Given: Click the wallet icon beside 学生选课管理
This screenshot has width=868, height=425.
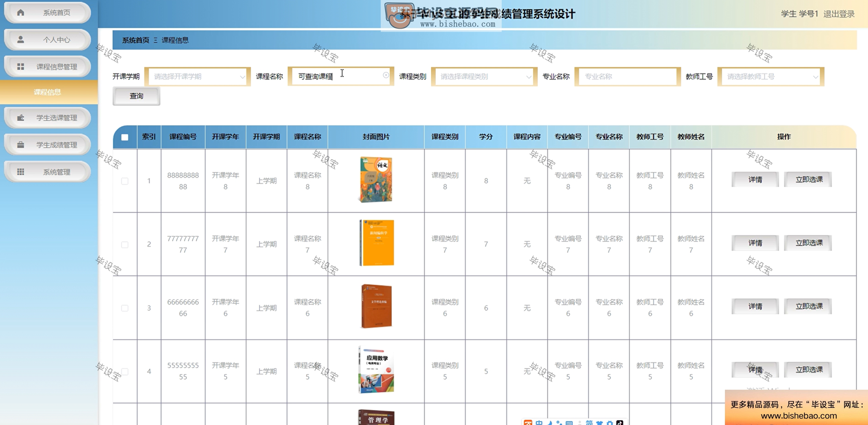Looking at the screenshot, I should tap(21, 118).
